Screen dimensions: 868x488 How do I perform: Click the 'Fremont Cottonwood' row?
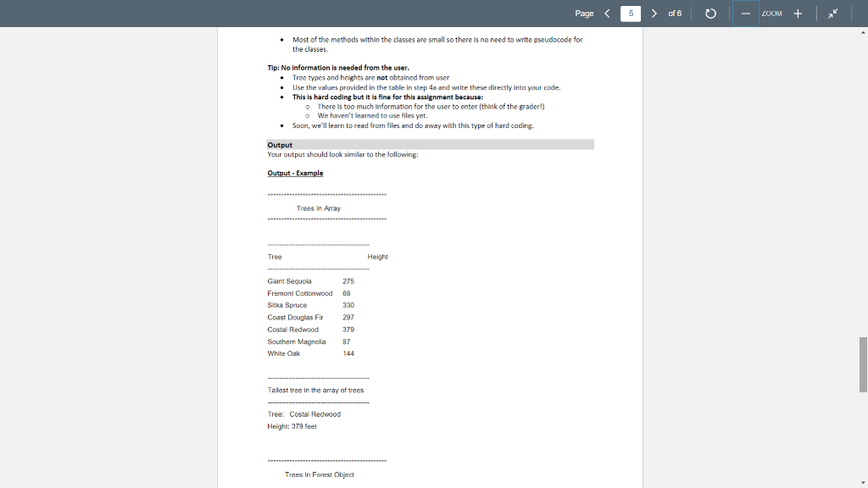click(x=309, y=293)
